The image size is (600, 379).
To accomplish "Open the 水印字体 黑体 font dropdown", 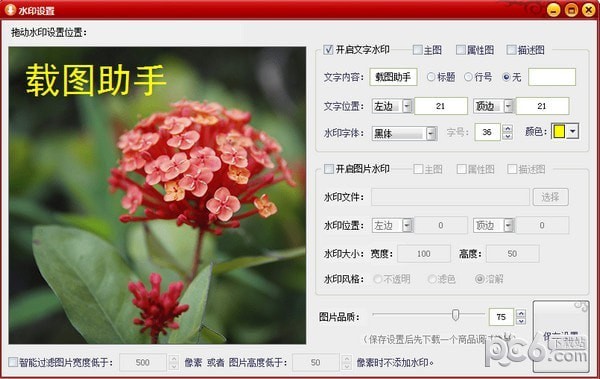I will coord(432,133).
